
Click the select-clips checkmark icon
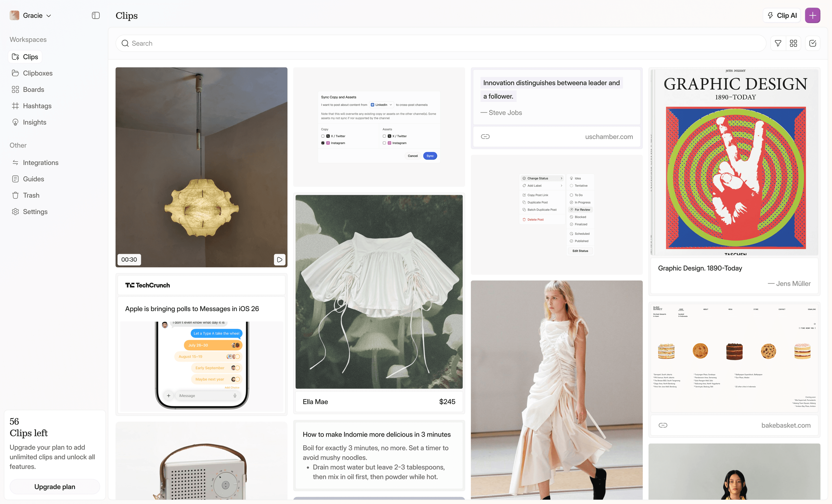[x=812, y=43]
